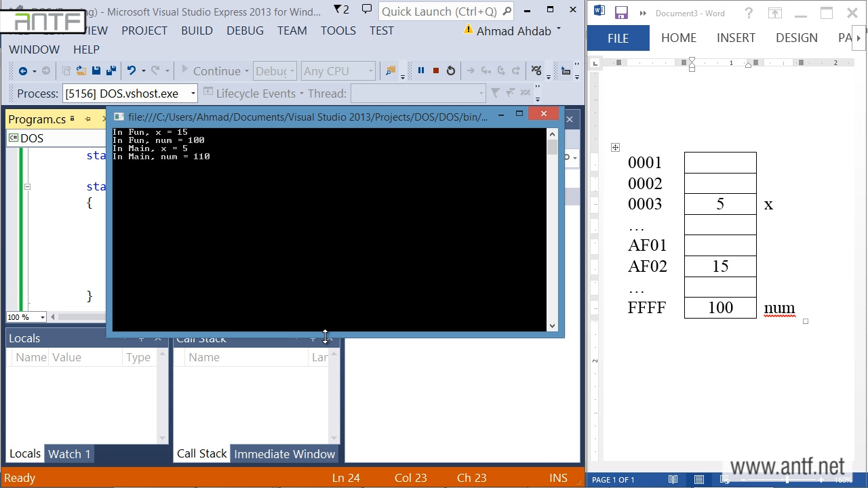Collapse the code block outline in editor

pyautogui.click(x=27, y=186)
